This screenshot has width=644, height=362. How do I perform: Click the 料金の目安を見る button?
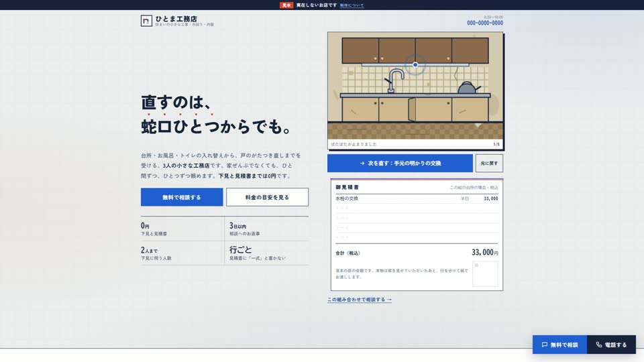click(x=267, y=197)
